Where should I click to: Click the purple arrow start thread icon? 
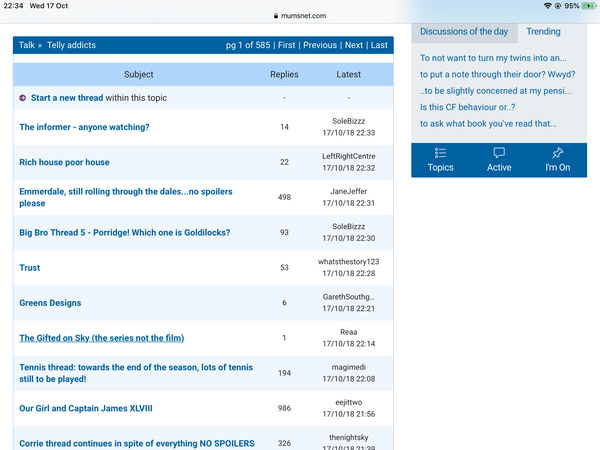click(23, 98)
